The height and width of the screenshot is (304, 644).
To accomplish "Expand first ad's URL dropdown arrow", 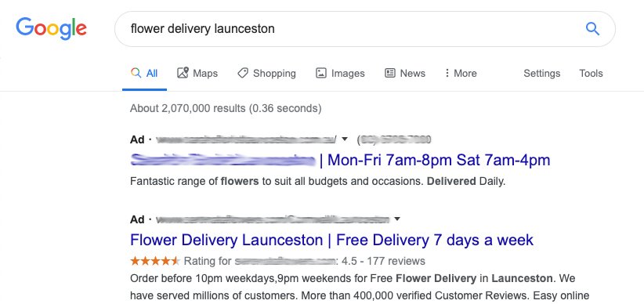I will [x=345, y=139].
